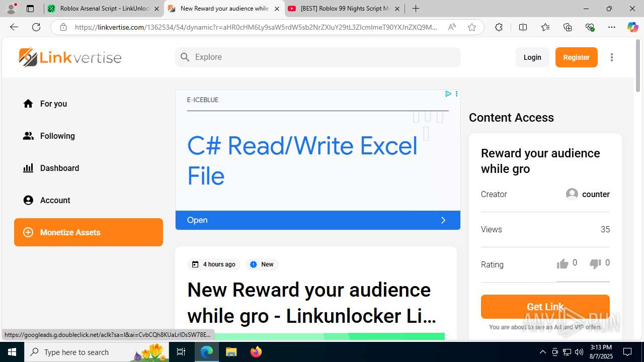644x362 pixels.
Task: Click the browser address bar URL
Action: [257, 27]
